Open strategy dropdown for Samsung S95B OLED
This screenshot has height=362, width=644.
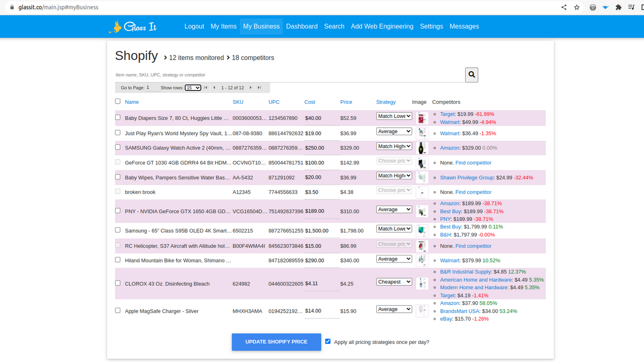click(394, 229)
